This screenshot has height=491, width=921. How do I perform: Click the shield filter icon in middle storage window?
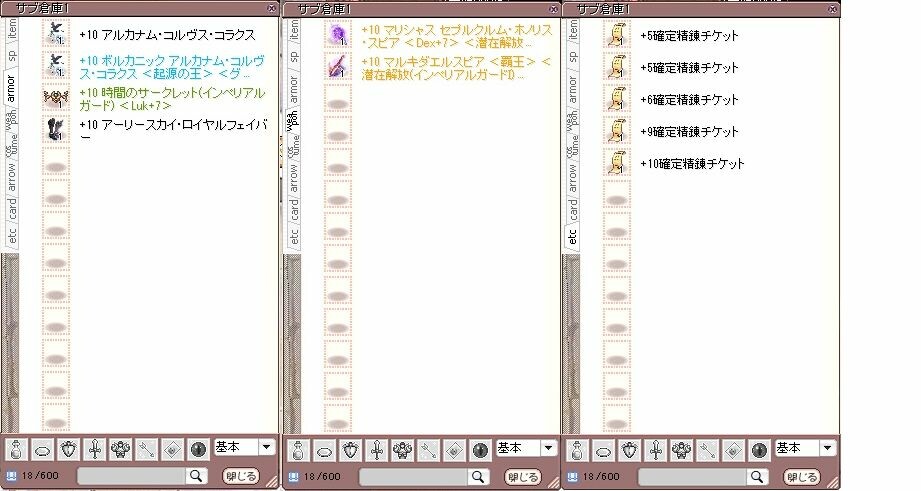352,449
